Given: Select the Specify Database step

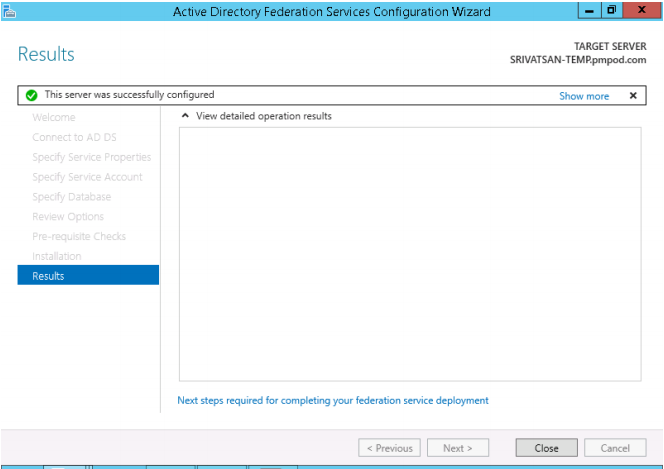Looking at the screenshot, I should click(x=72, y=197).
